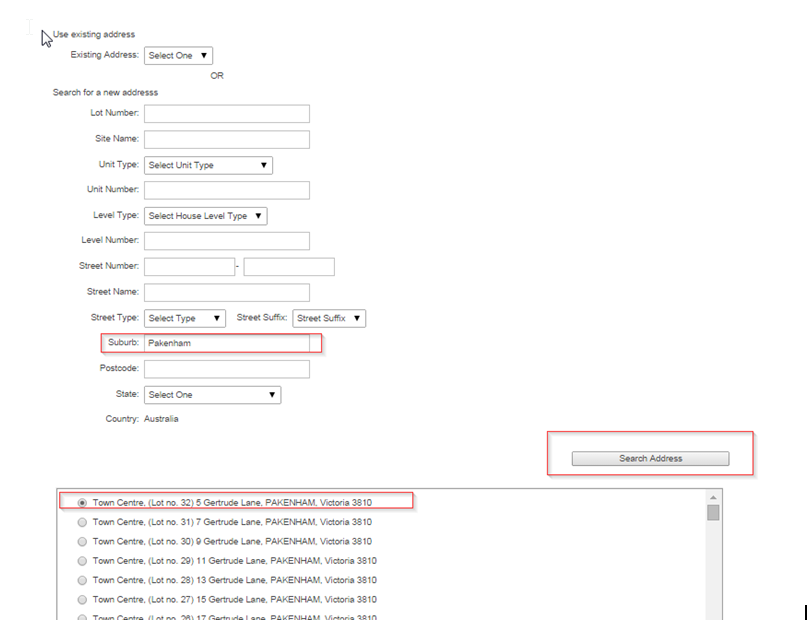The height and width of the screenshot is (634, 808).
Task: Select the Lot no. 29 address option
Action: click(82, 561)
